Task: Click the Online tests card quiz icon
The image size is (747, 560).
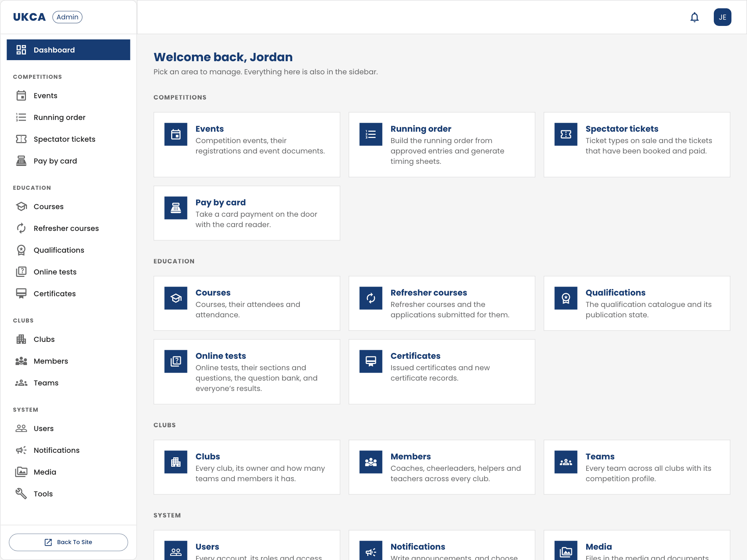Action: (176, 361)
